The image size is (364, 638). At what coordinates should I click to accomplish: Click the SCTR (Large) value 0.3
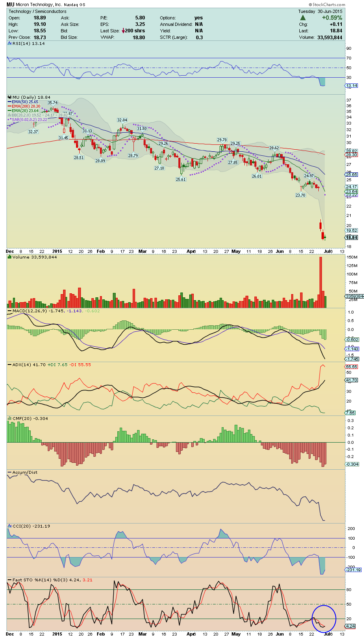click(x=199, y=37)
